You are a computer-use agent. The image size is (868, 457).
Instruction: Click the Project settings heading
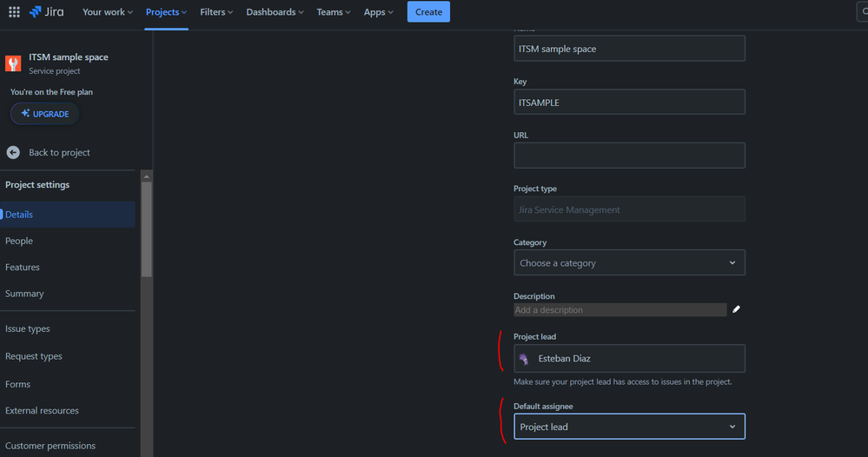(37, 185)
